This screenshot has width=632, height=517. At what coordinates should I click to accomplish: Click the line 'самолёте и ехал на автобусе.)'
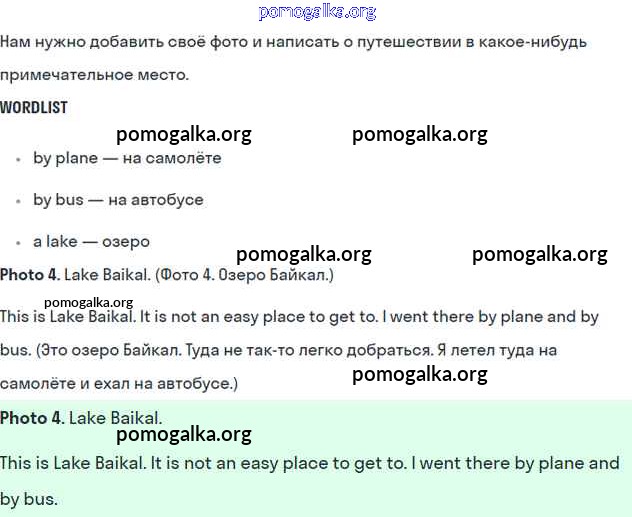coord(119,384)
